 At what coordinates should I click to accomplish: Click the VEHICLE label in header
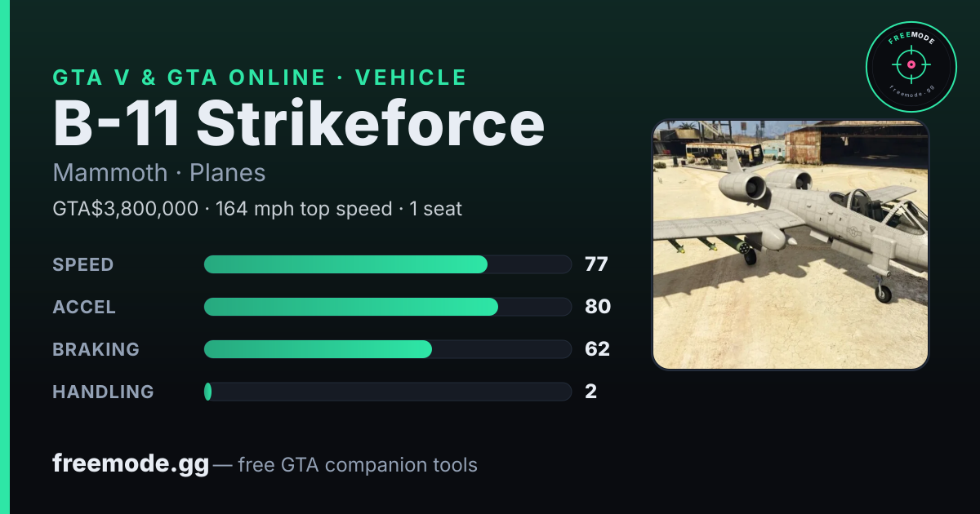point(412,78)
